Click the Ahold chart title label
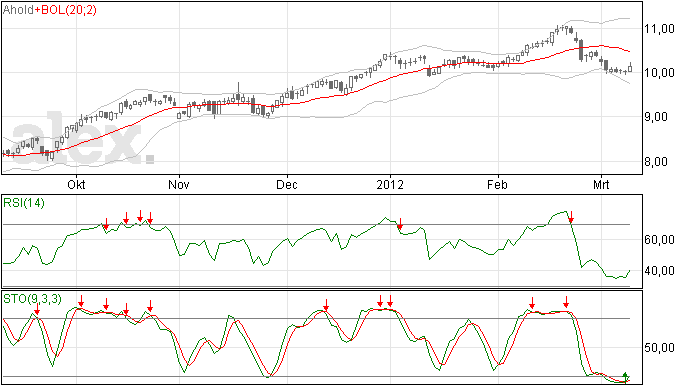 click(18, 10)
